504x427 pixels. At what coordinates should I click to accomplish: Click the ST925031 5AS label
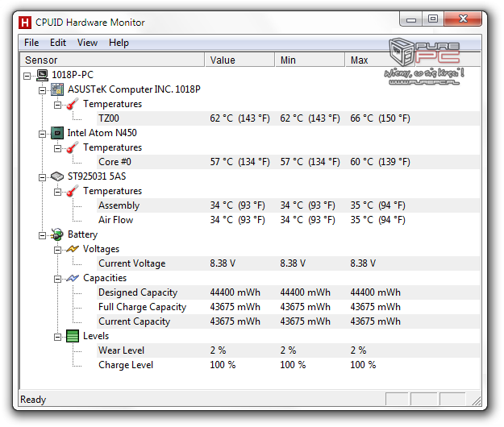point(97,176)
